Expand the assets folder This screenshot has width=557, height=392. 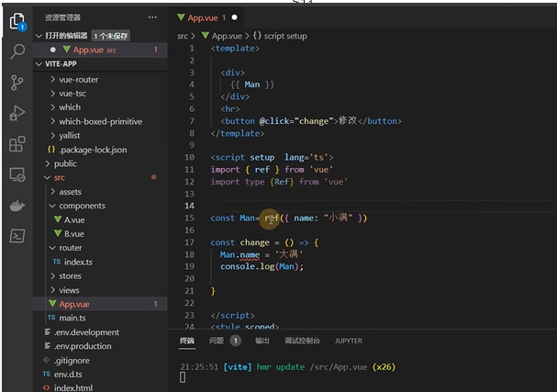pyautogui.click(x=53, y=191)
